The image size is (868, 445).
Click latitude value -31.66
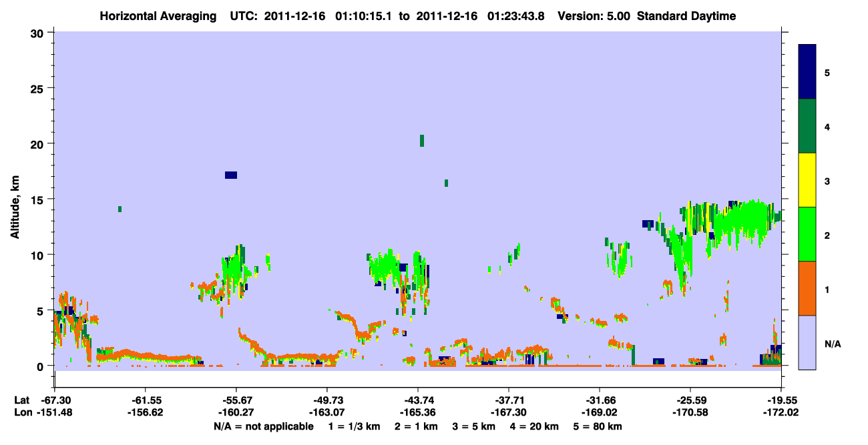click(599, 400)
